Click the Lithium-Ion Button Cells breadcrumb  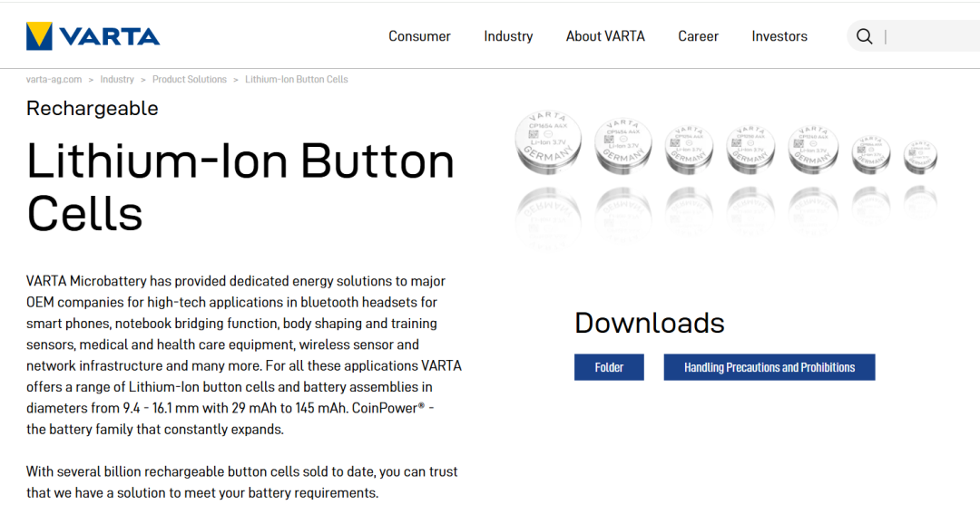pyautogui.click(x=296, y=79)
